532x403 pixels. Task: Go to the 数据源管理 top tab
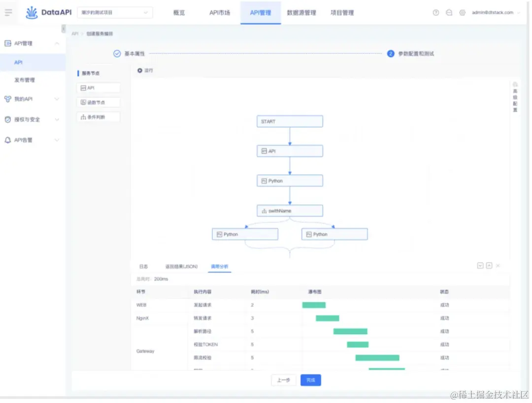[x=301, y=13]
